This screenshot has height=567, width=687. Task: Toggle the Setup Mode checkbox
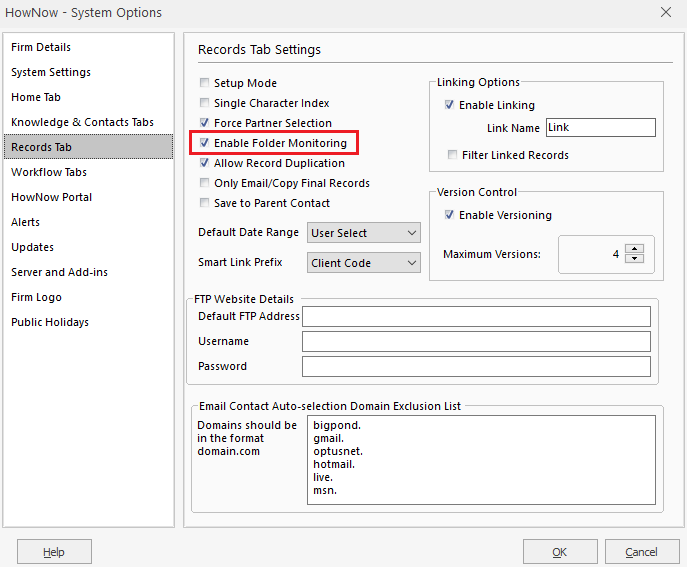coord(204,83)
